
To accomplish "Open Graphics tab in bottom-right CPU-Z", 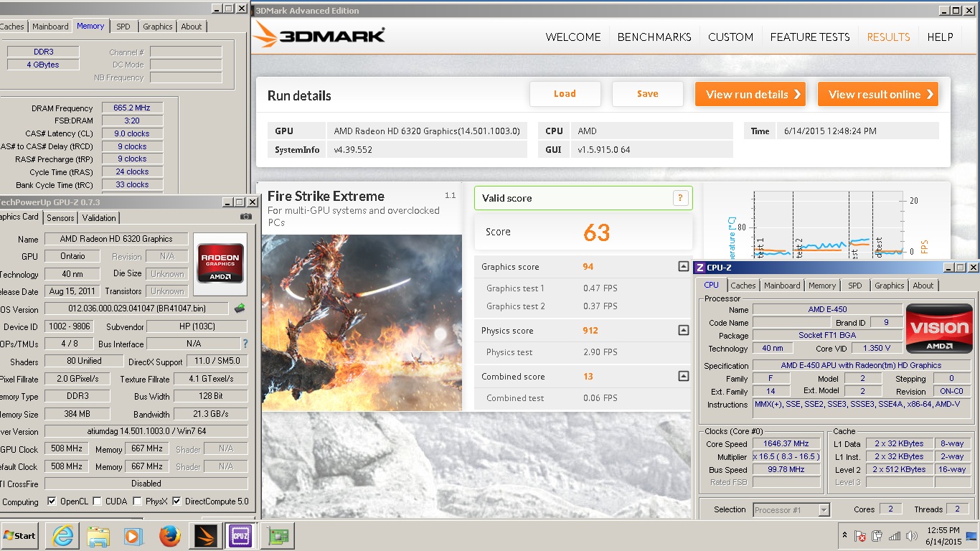I will [x=890, y=286].
